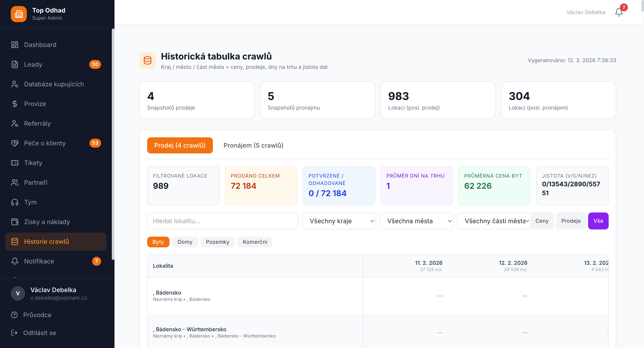Click the Tým headset icon
Viewport: 644px width, 348px height.
[15, 202]
